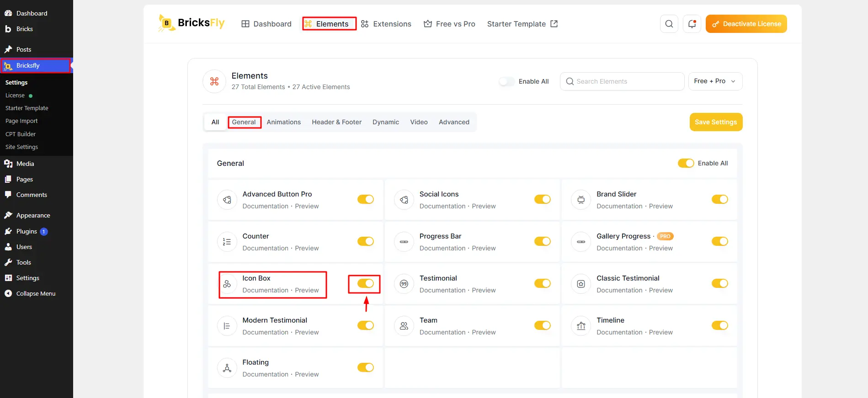The image size is (868, 398).
Task: Open the Free vs Pro tab
Action: tap(449, 24)
